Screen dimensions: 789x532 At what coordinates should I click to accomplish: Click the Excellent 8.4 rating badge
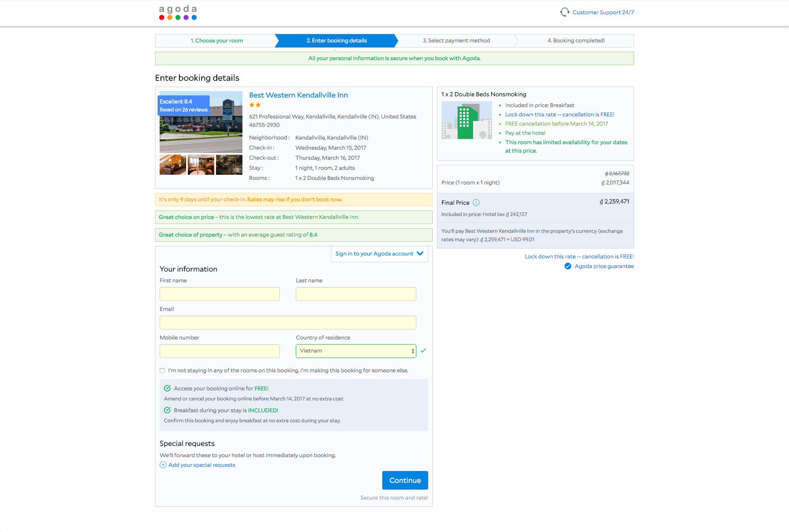tap(184, 105)
